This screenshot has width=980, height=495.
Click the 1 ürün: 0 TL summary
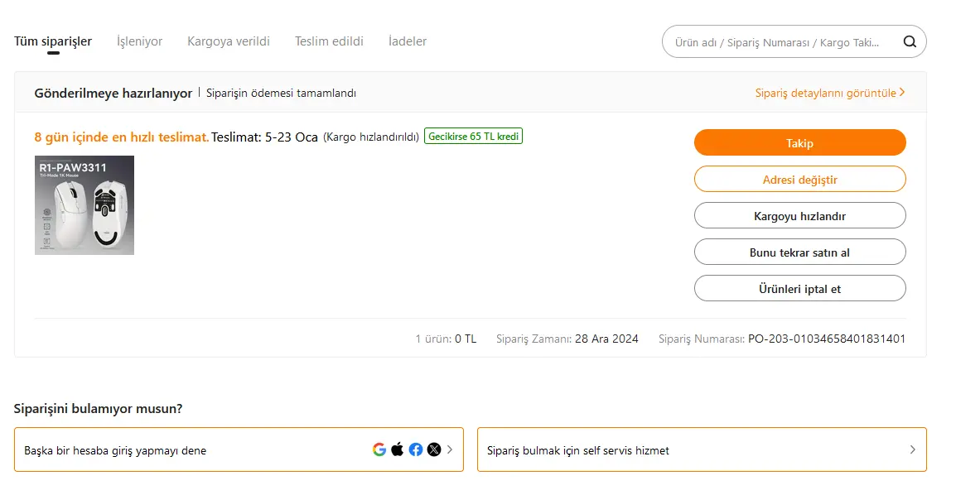(x=446, y=339)
